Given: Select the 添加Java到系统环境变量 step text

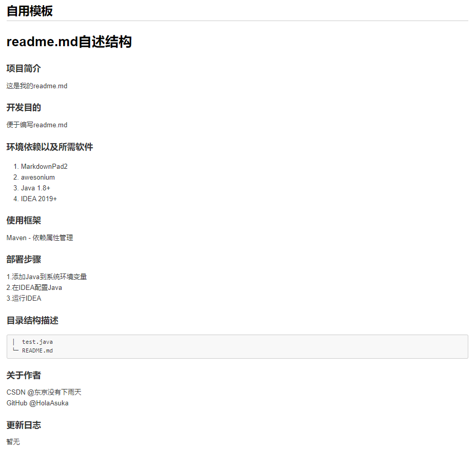Looking at the screenshot, I should [x=46, y=277].
